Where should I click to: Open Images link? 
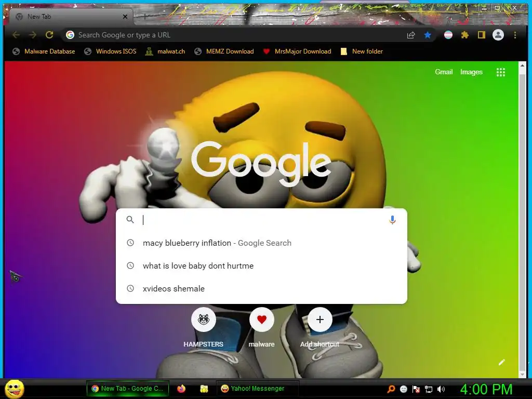tap(471, 72)
